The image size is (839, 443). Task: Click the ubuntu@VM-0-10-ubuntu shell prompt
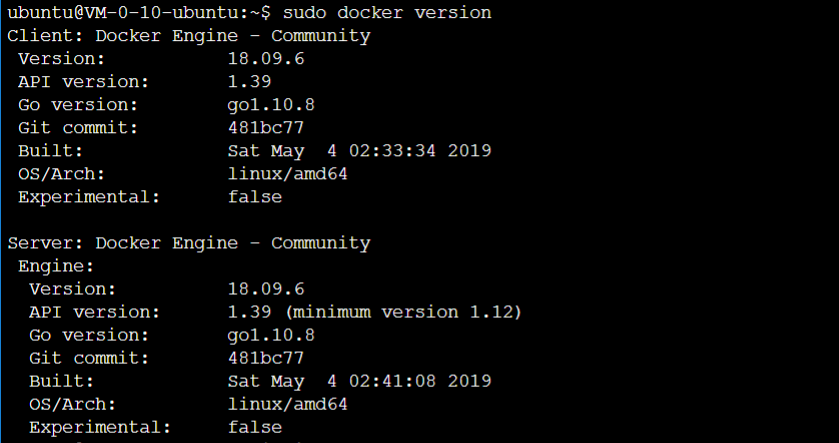click(134, 13)
